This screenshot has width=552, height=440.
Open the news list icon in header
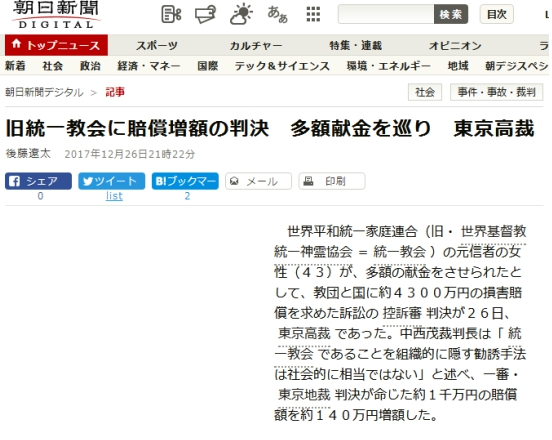(171, 14)
